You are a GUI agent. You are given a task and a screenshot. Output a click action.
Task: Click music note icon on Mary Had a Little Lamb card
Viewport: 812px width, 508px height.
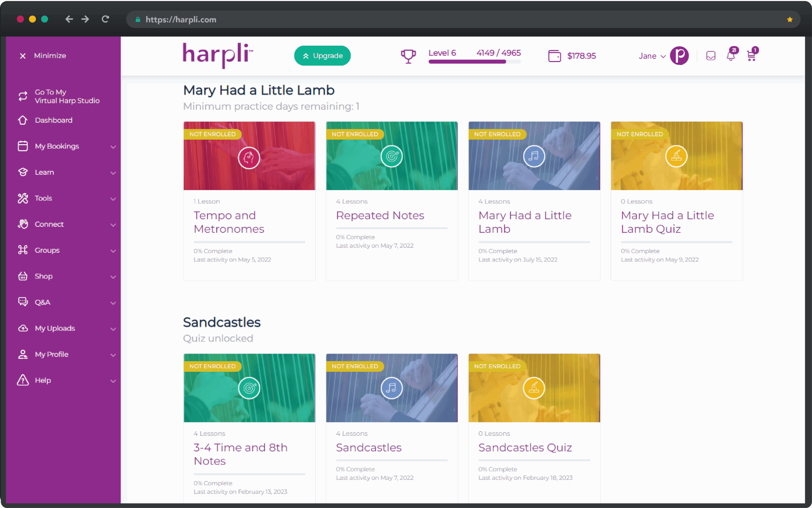(x=534, y=156)
